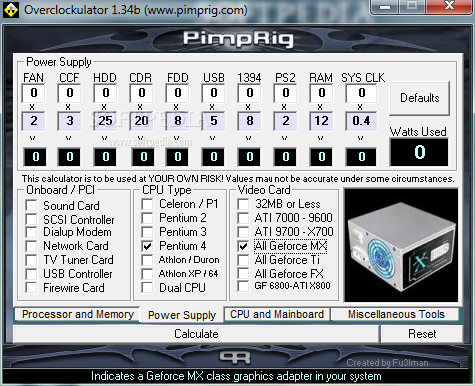Focus the HDD quantity field
Image resolution: width=475 pixels, height=386 pixels.
click(x=105, y=93)
